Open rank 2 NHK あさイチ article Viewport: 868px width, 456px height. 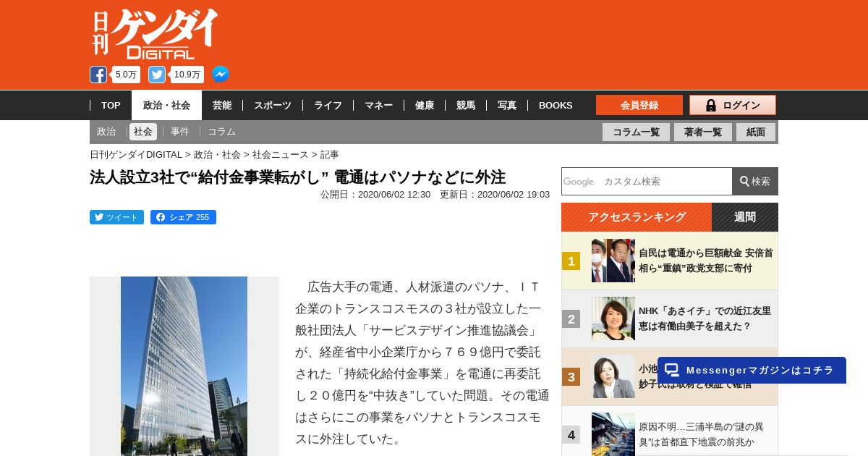705,318
